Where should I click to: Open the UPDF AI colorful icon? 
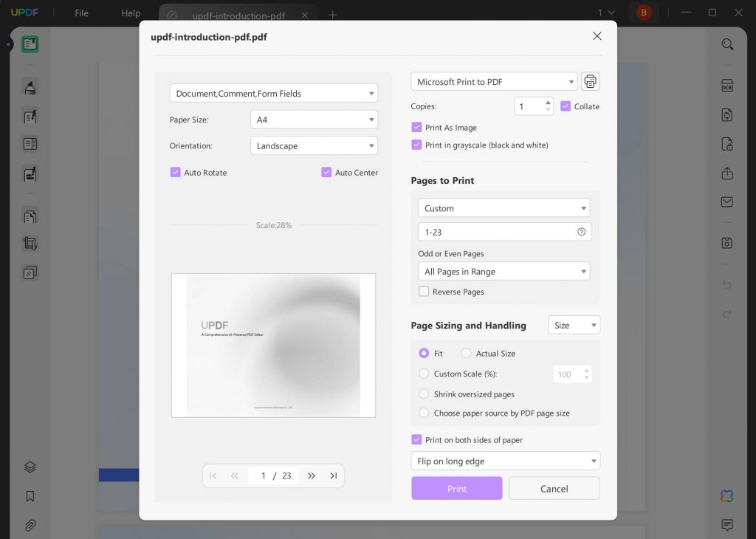pyautogui.click(x=727, y=495)
